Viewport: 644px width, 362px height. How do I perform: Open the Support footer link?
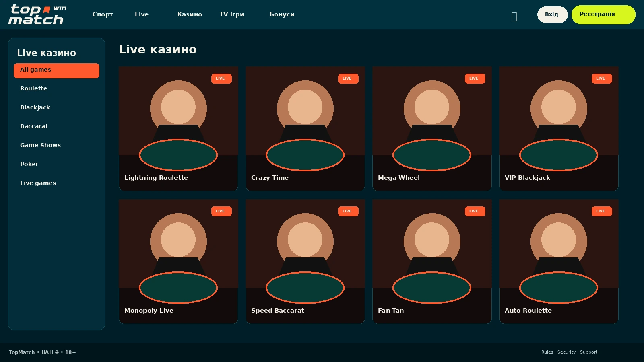[588, 352]
